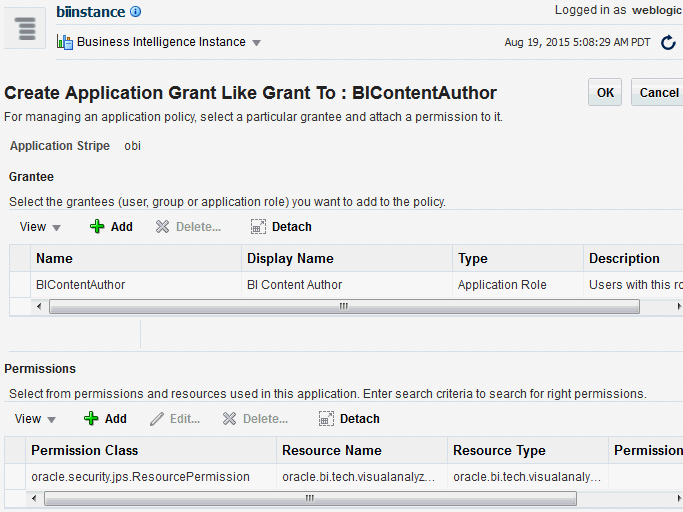Open the Business Intelligence Instance dropdown menu

point(257,43)
